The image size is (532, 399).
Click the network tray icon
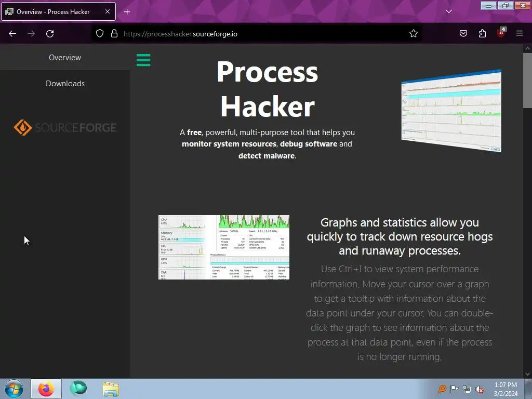click(467, 389)
